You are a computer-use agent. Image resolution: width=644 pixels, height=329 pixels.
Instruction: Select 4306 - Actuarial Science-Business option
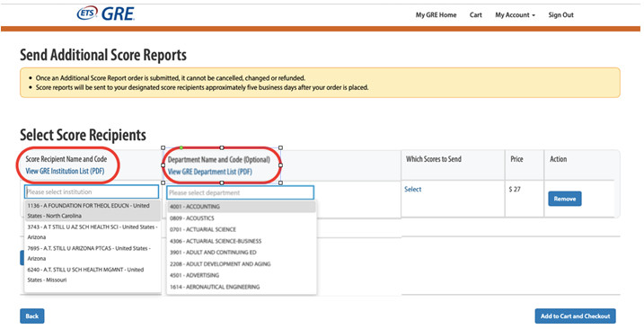click(242, 241)
